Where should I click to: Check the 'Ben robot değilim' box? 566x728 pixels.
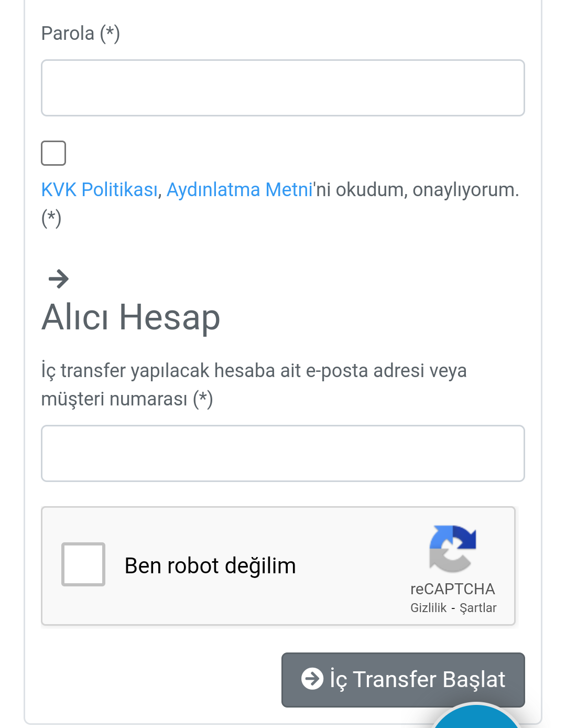(x=83, y=564)
